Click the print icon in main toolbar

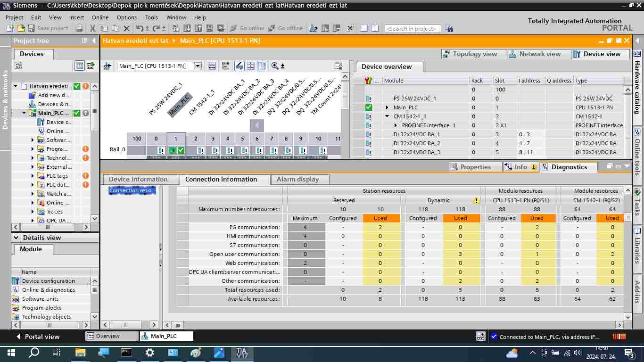coord(80,28)
